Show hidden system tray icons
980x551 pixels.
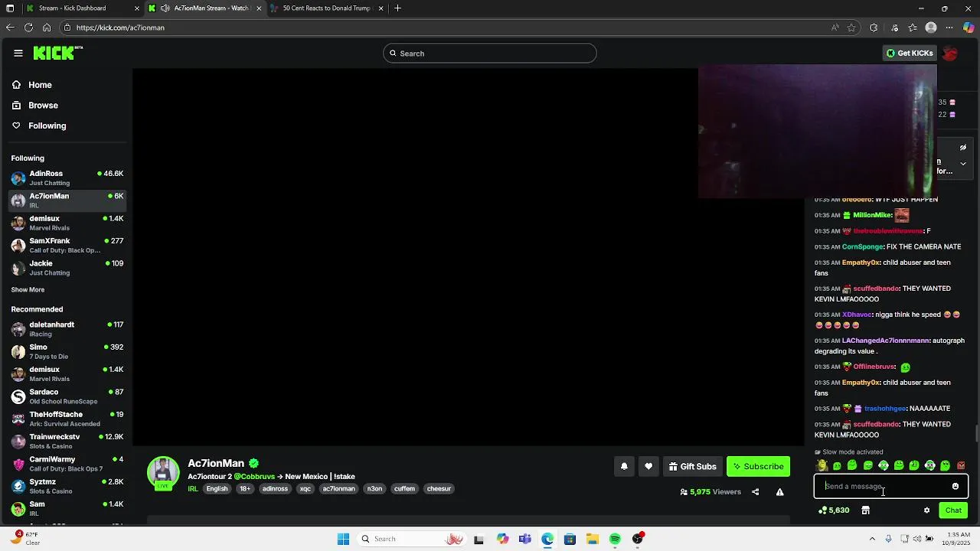[872, 539]
